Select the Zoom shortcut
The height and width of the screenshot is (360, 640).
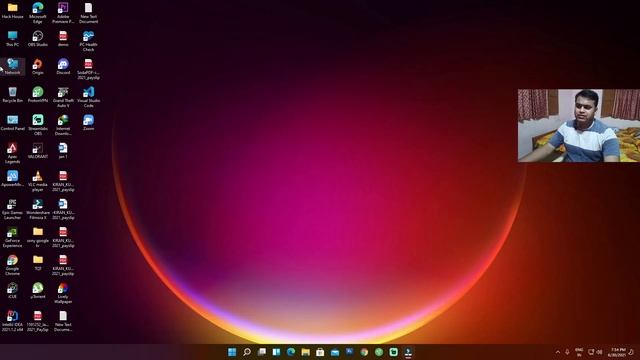click(x=88, y=122)
